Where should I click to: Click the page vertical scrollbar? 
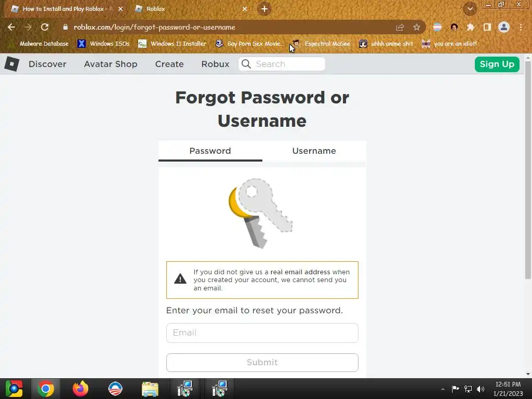tap(528, 170)
